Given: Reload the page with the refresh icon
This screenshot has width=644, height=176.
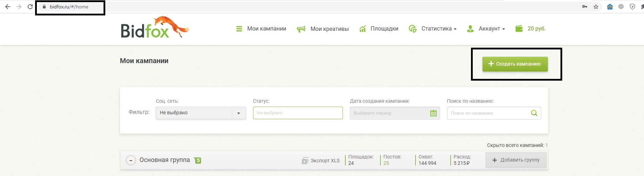Looking at the screenshot, I should click(30, 7).
